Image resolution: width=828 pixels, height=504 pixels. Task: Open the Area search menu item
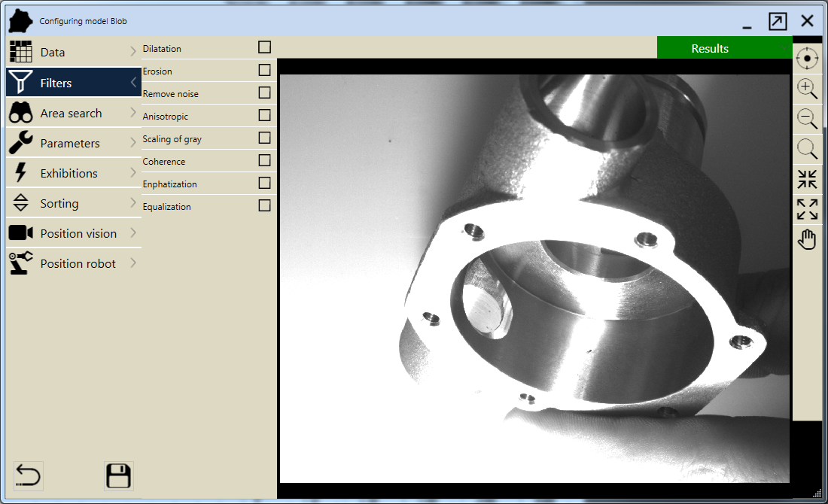coord(74,112)
